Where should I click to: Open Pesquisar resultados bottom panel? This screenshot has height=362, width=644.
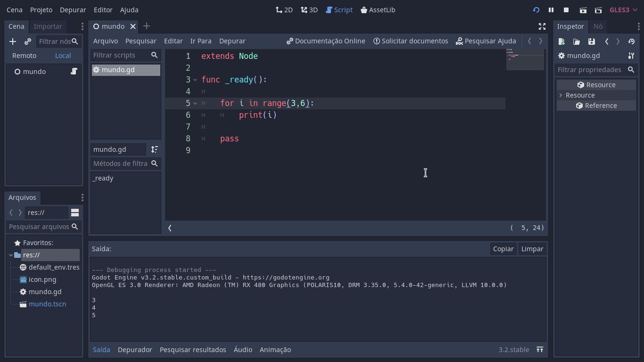pyautogui.click(x=193, y=350)
